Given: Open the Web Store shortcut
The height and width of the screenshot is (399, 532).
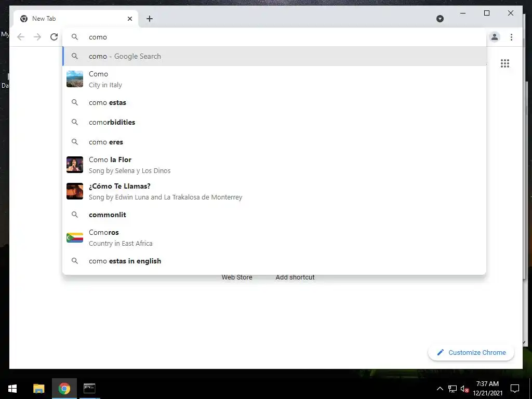Looking at the screenshot, I should [237, 277].
